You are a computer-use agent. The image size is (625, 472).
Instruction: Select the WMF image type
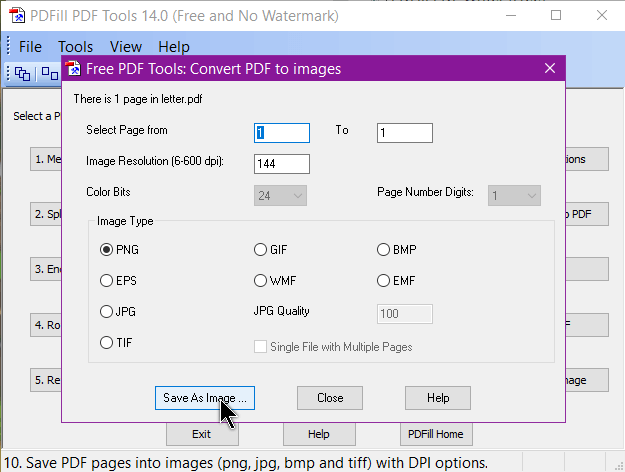tap(275, 281)
